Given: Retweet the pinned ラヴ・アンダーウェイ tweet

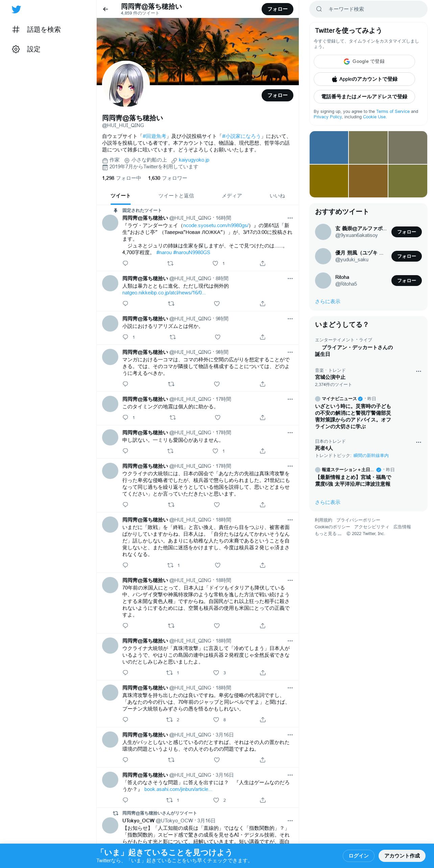Looking at the screenshot, I should (x=171, y=263).
